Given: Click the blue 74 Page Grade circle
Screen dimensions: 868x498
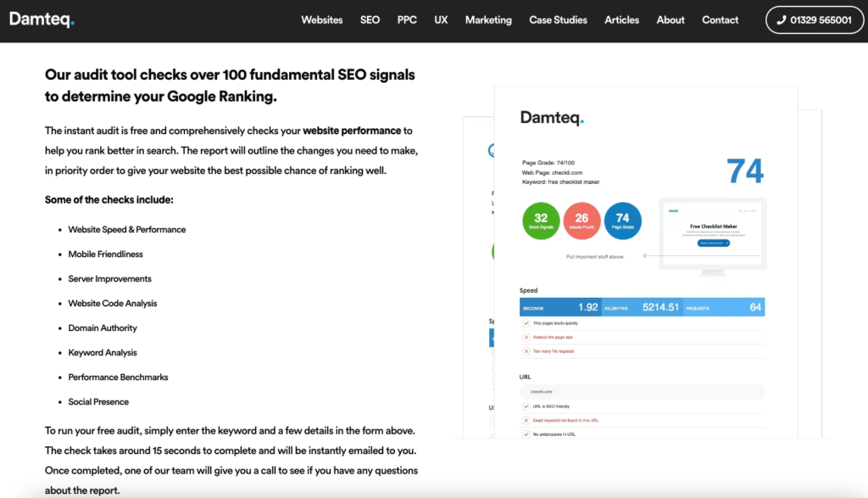Looking at the screenshot, I should pos(622,221).
